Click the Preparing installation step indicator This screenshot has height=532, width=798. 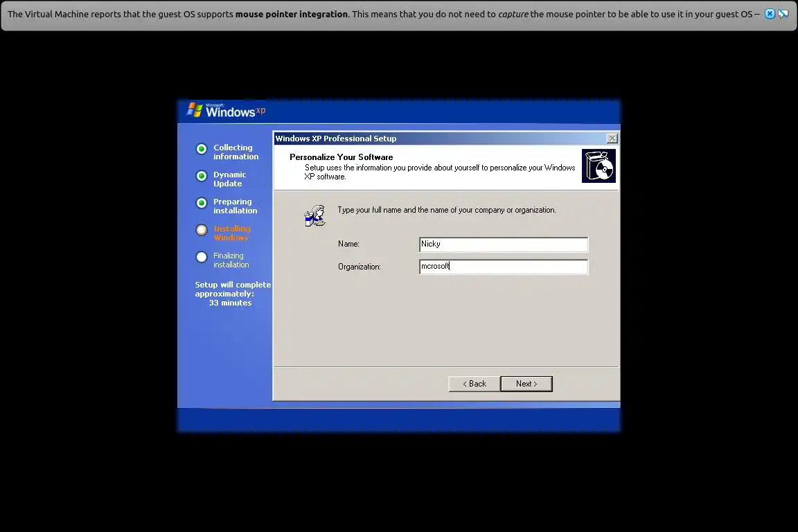point(202,203)
